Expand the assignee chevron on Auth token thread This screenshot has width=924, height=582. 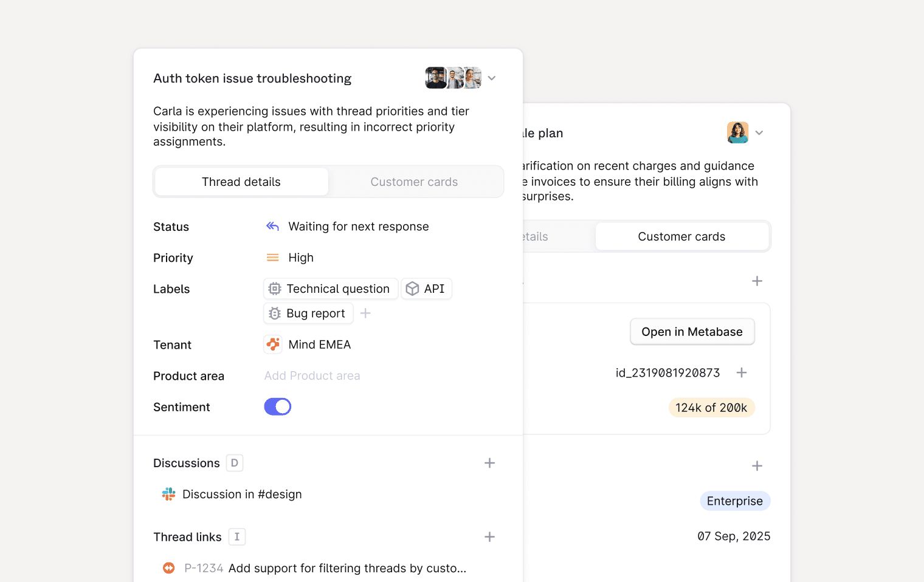492,78
